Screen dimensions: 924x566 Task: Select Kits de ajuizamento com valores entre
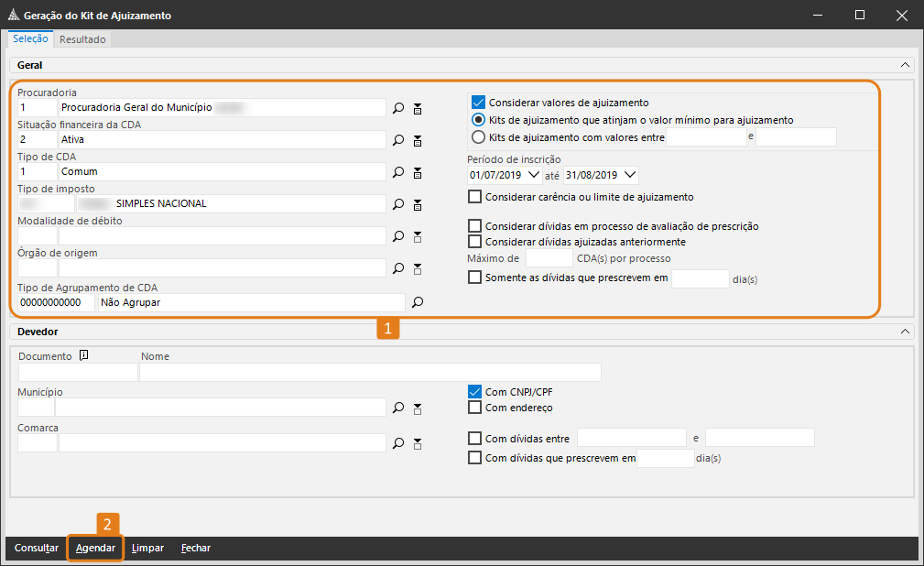coord(477,137)
